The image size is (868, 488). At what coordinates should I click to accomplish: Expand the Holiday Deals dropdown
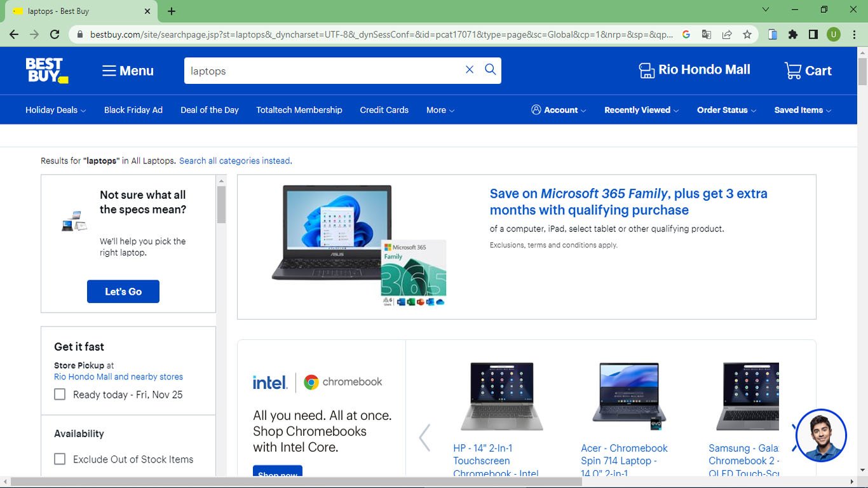coord(55,110)
